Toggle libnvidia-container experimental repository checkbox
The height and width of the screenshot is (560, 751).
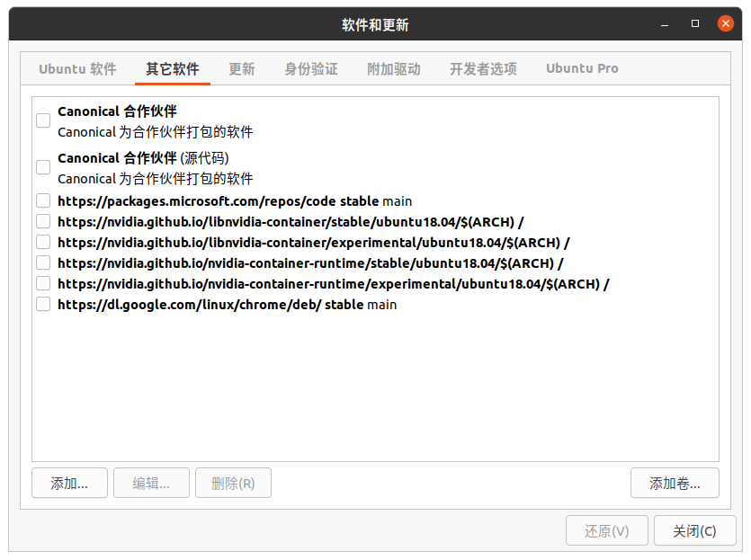pos(43,242)
